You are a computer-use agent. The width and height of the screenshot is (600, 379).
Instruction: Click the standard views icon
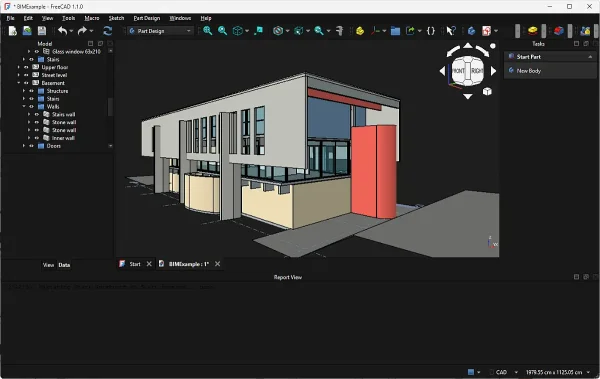299,31
